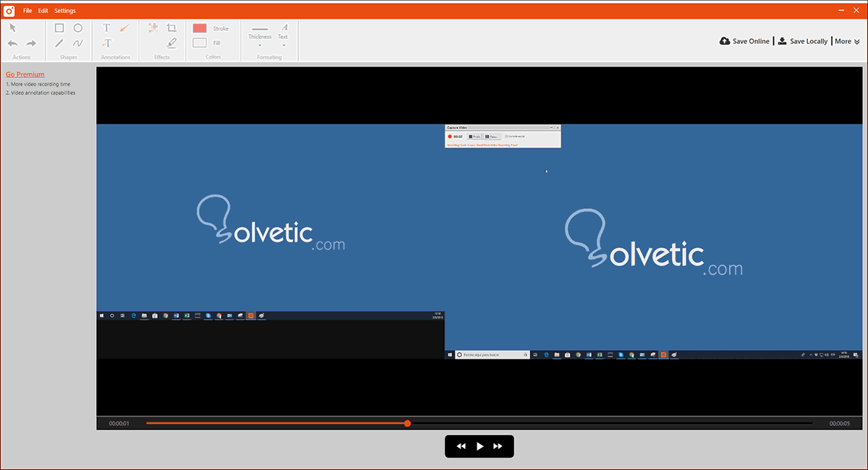Click the unplayed gray timeline track

[611, 423]
